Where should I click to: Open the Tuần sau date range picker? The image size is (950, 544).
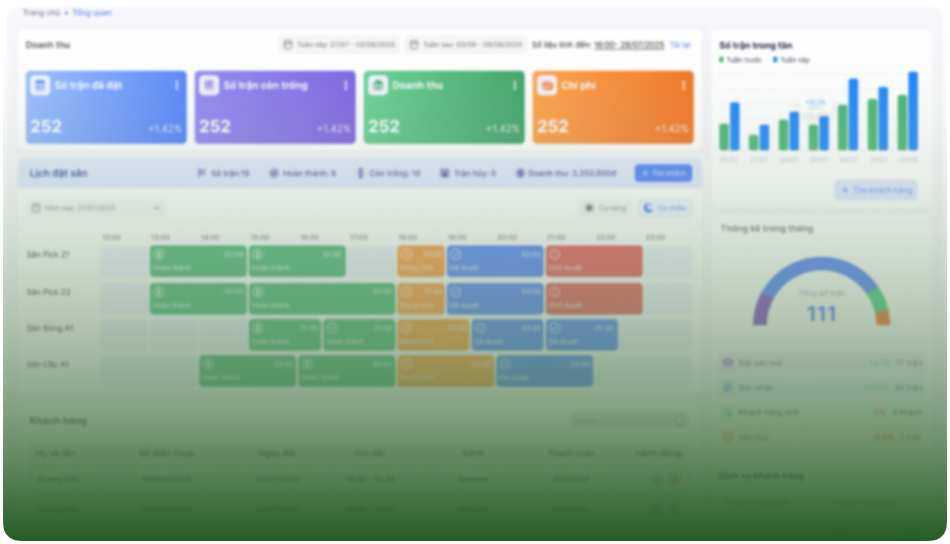coord(465,45)
